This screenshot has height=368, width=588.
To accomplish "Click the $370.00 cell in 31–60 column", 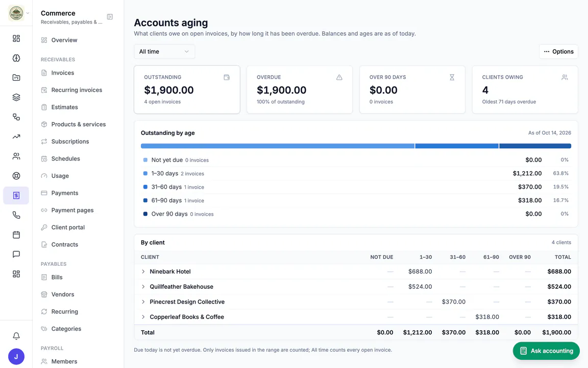I will click(x=453, y=302).
